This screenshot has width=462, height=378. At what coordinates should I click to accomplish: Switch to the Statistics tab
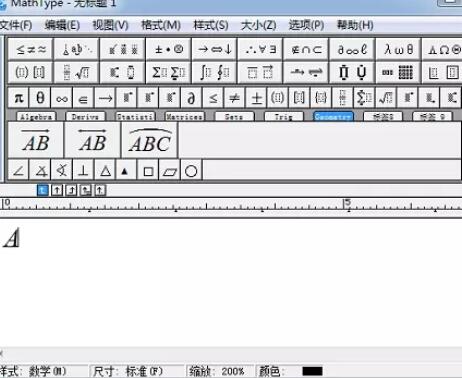pos(135,116)
